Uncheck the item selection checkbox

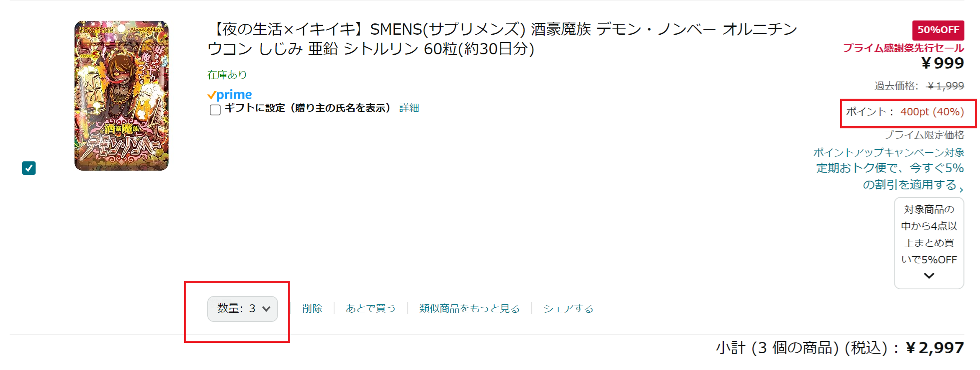(29, 168)
